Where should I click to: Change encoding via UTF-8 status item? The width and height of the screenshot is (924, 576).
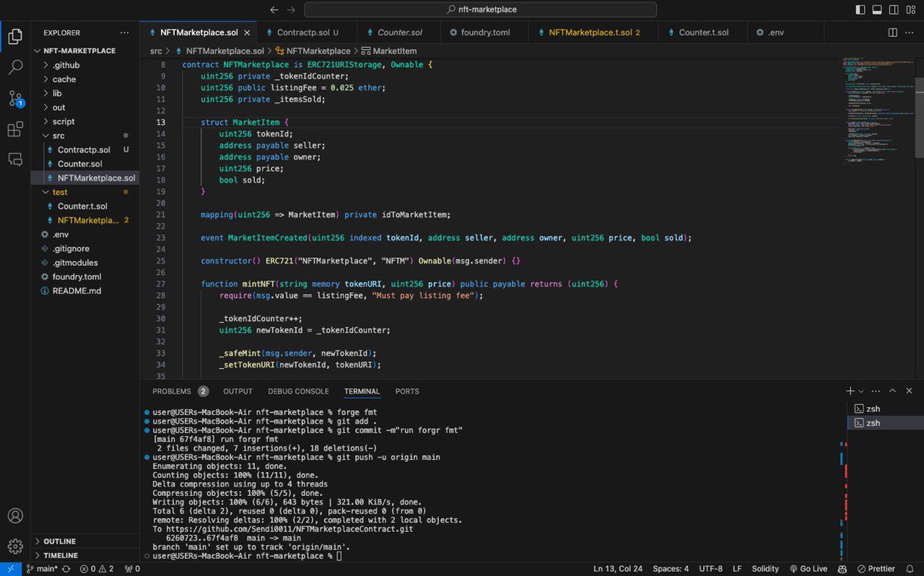coord(711,568)
